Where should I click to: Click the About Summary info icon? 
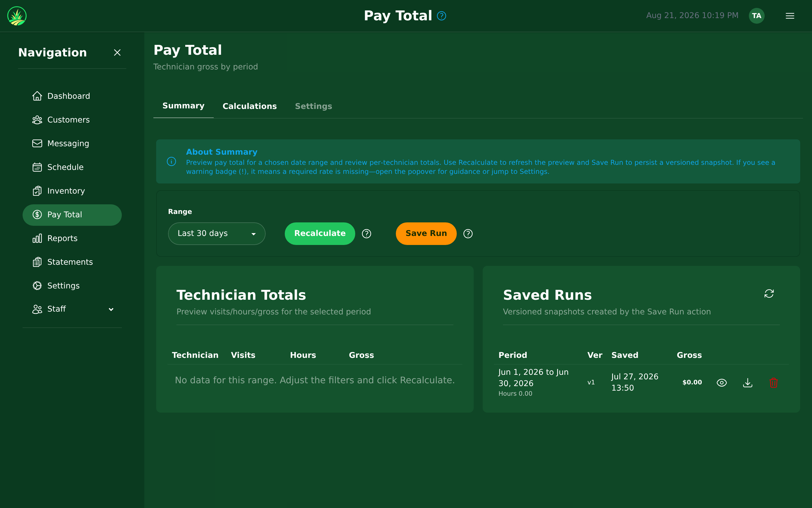(x=171, y=162)
